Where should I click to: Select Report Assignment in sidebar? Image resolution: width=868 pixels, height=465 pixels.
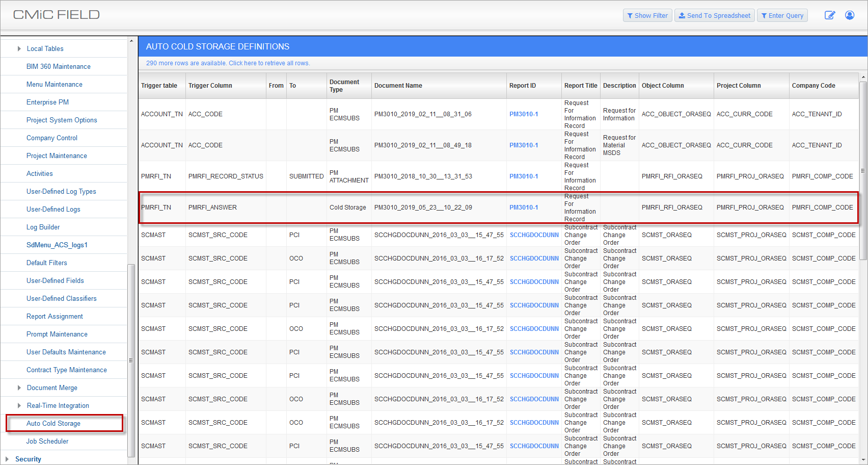point(55,316)
